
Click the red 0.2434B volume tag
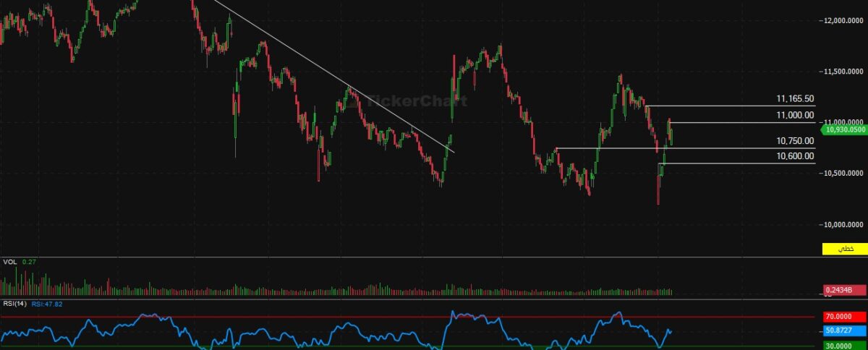(x=844, y=290)
